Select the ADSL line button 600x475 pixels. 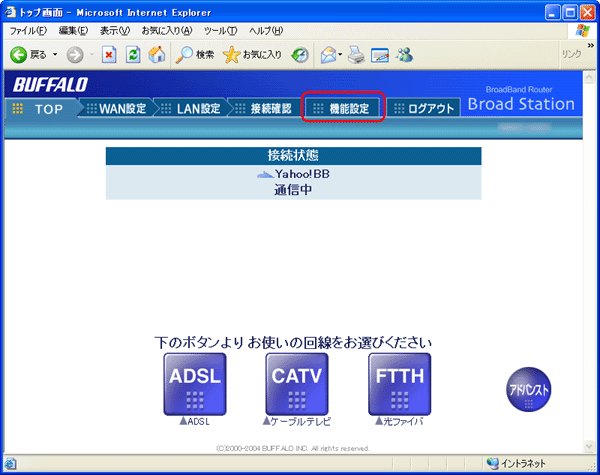(x=195, y=384)
